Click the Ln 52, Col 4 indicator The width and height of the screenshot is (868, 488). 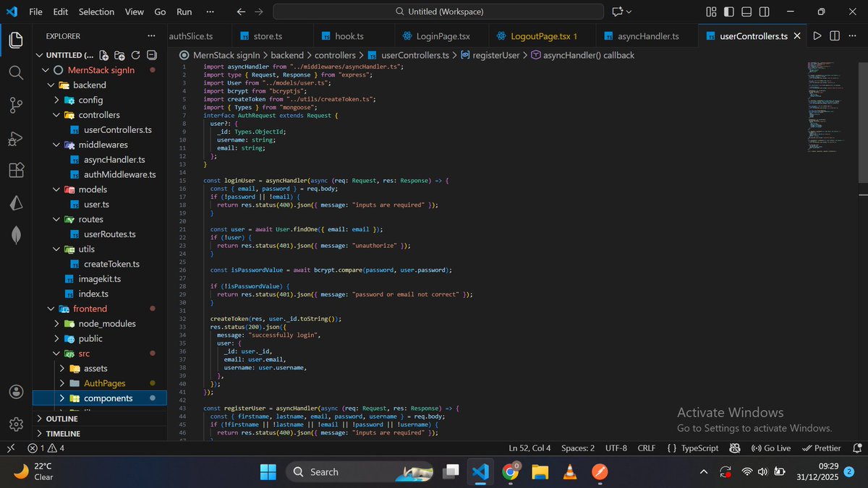tap(530, 448)
